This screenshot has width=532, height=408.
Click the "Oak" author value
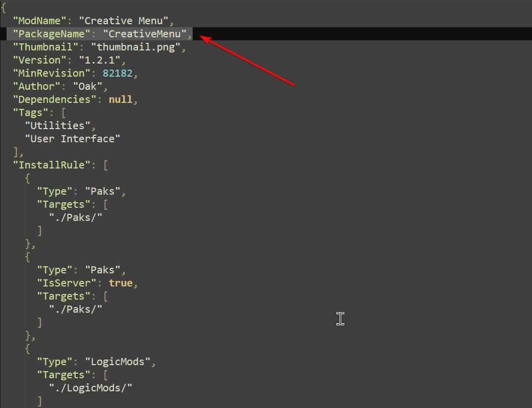[x=87, y=86]
